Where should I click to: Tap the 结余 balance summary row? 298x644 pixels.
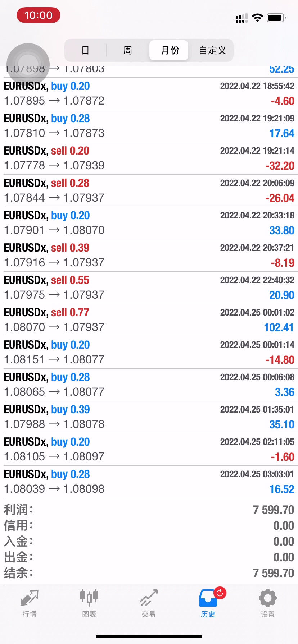(x=149, y=573)
